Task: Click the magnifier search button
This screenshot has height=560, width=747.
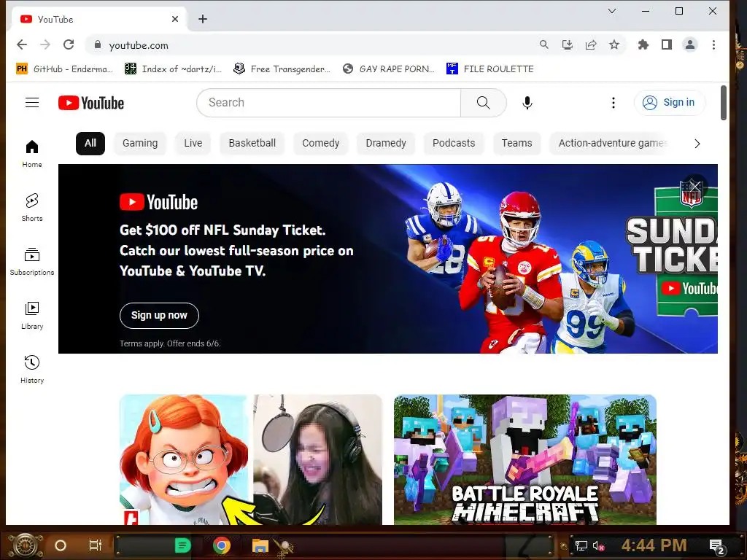Action: [483, 102]
